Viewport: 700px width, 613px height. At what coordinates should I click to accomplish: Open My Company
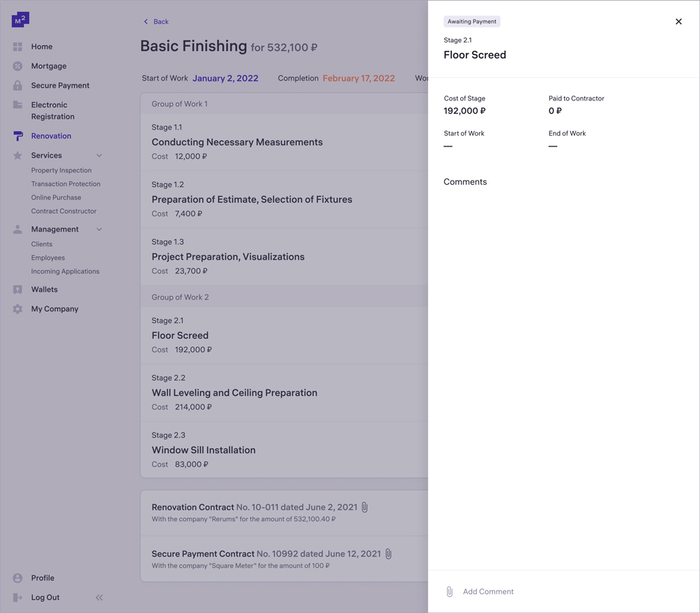coord(54,309)
